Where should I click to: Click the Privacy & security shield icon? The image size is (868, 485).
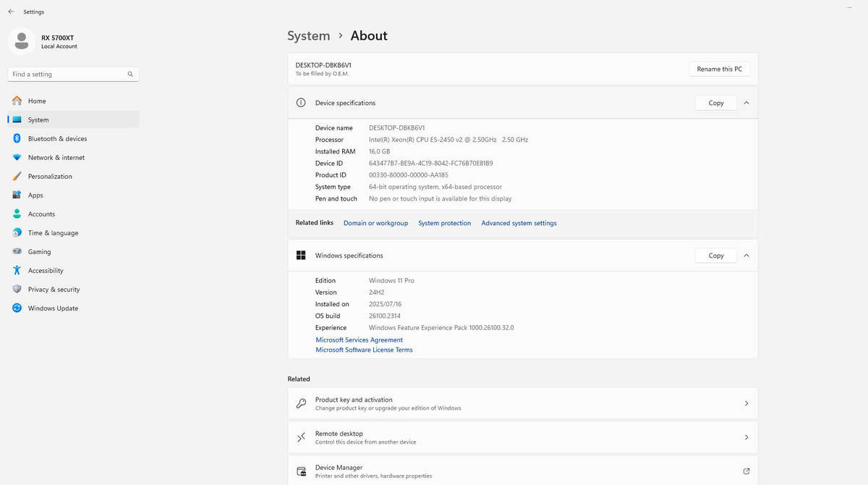click(17, 290)
